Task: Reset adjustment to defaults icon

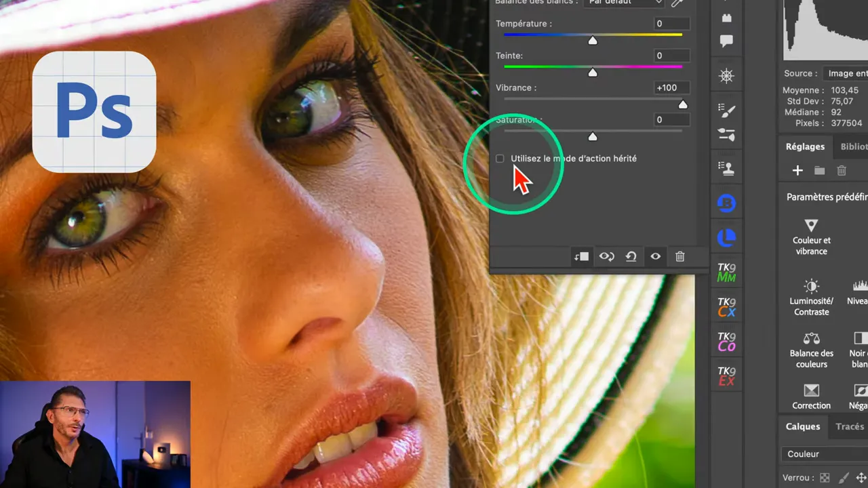Action: coord(631,257)
